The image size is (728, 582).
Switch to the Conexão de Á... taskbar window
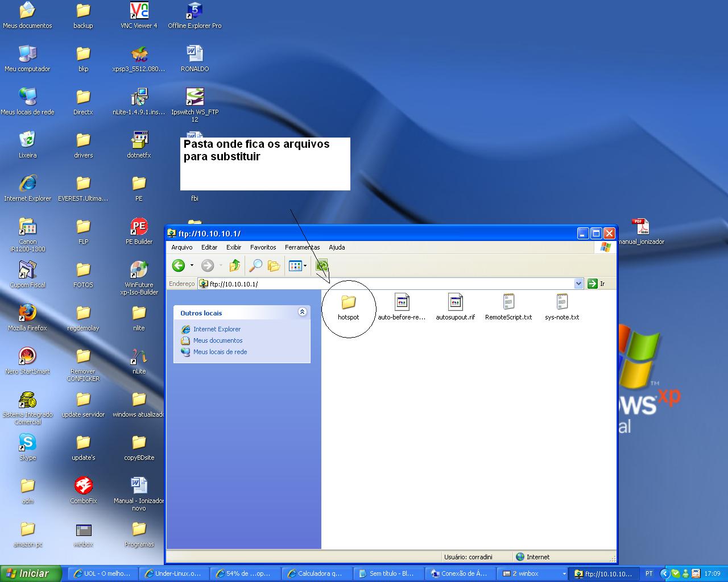pyautogui.click(x=460, y=573)
